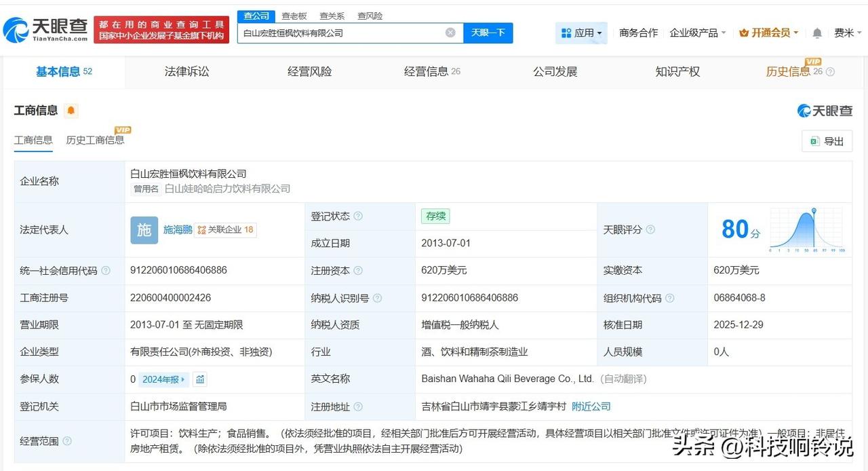Click the 成立日期 value 2013-07-01
Screen dimensions: 868x471
click(x=446, y=243)
